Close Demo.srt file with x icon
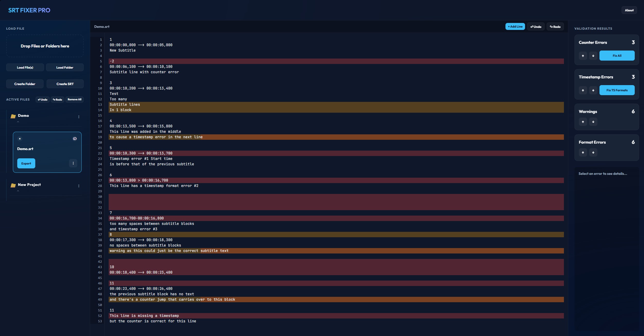 [20, 139]
